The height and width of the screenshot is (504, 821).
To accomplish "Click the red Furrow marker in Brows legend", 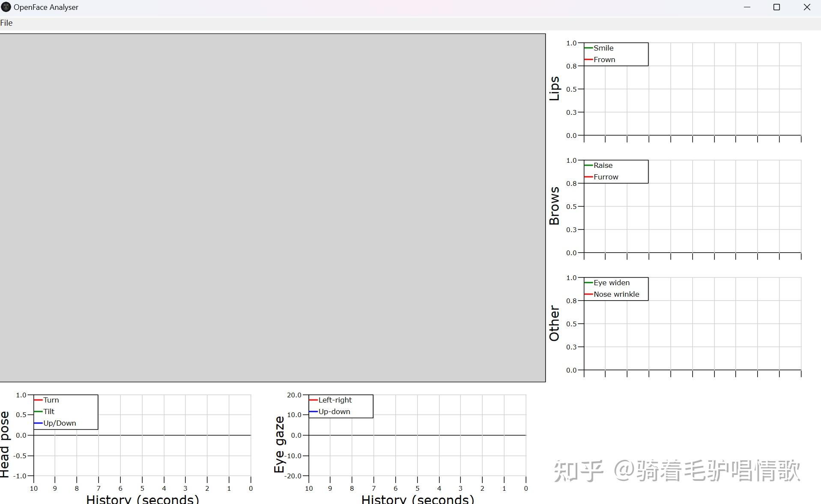I will (589, 177).
